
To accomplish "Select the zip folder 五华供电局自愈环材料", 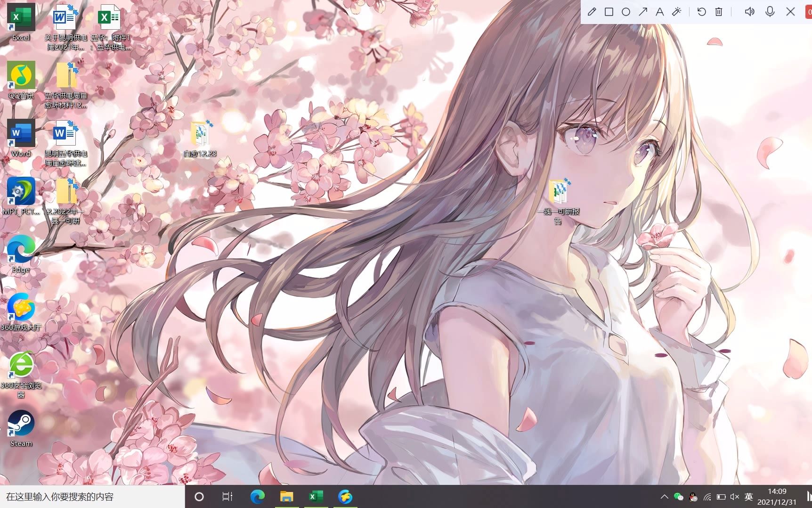I will point(65,85).
